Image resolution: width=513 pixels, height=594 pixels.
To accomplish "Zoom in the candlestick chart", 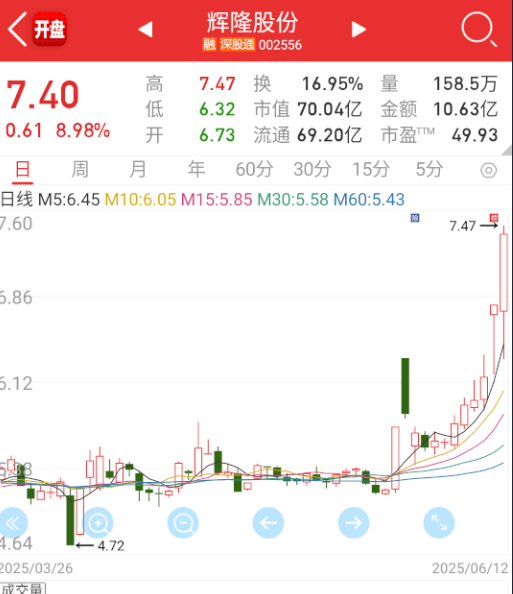I will (x=98, y=523).
